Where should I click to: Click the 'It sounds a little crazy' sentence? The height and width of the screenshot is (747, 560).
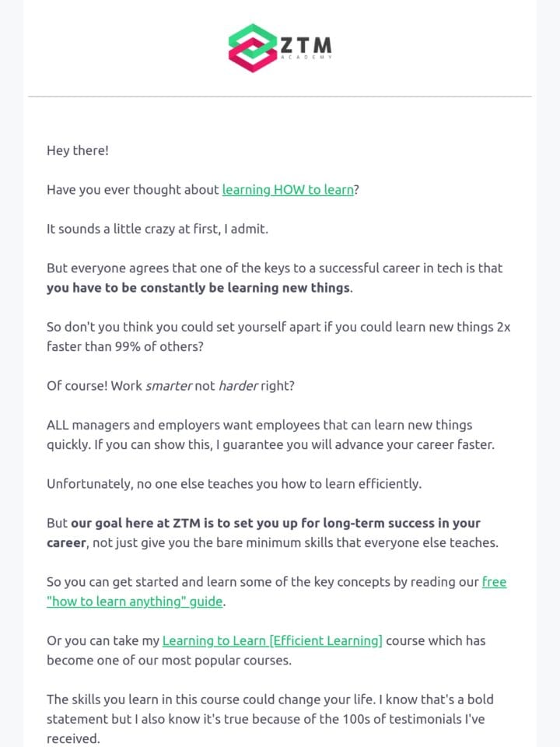coord(157,229)
